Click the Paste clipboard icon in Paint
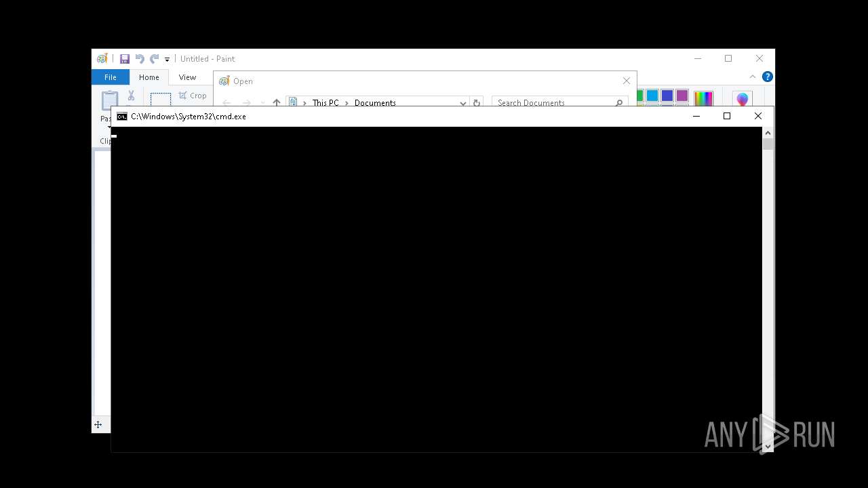The width and height of the screenshot is (868, 488). click(109, 100)
